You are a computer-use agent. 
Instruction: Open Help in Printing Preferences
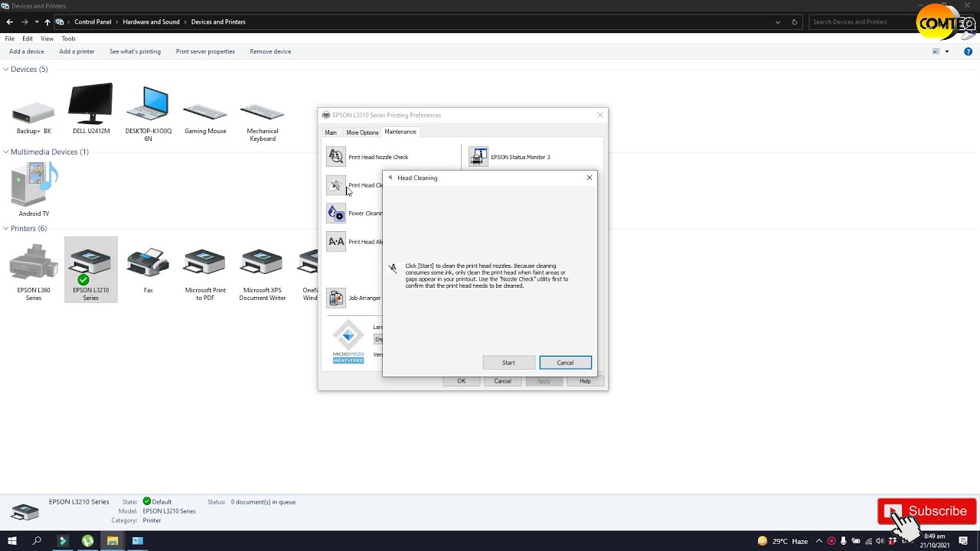[585, 381]
